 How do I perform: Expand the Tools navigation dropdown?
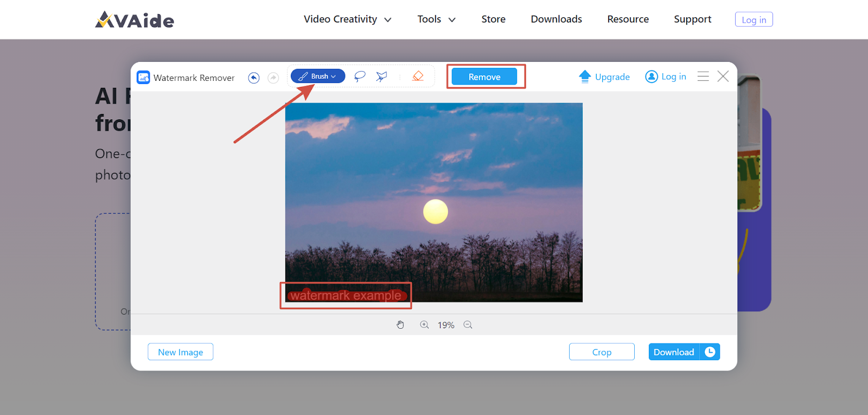click(436, 20)
